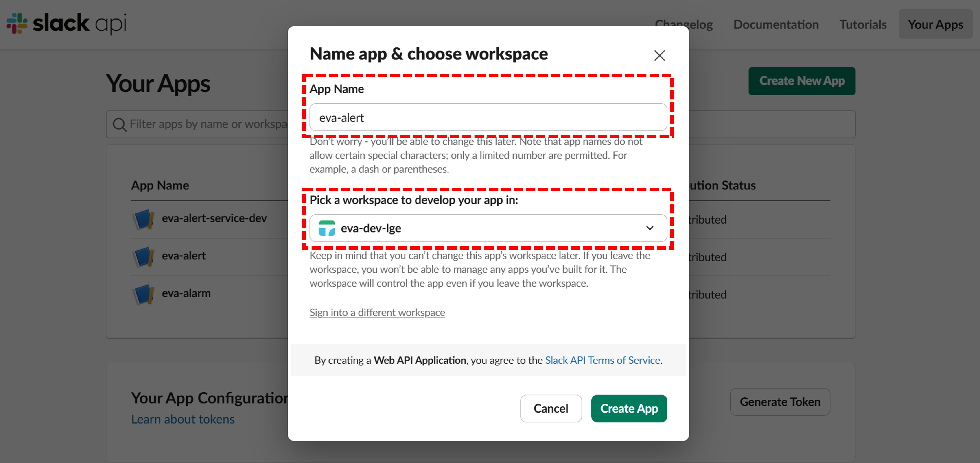
Task: Click the eva-alert app icon in list
Action: pos(143,256)
